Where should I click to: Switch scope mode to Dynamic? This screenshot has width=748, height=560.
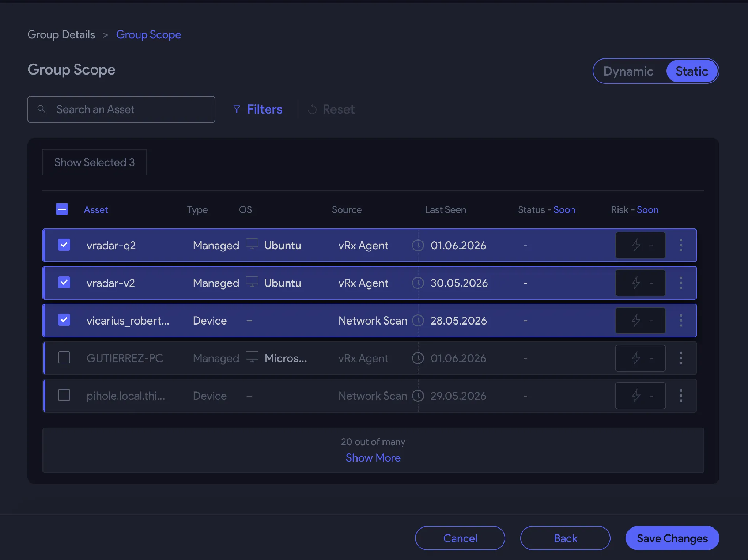(x=628, y=71)
